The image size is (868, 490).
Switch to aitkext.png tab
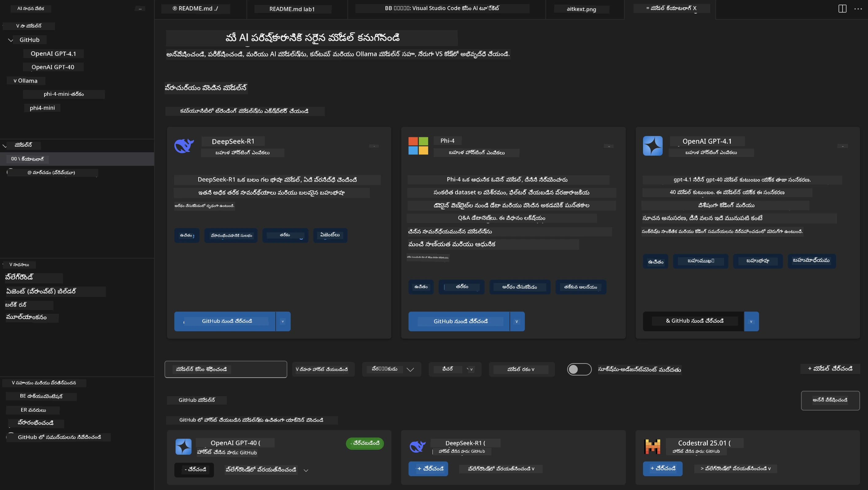click(x=581, y=9)
